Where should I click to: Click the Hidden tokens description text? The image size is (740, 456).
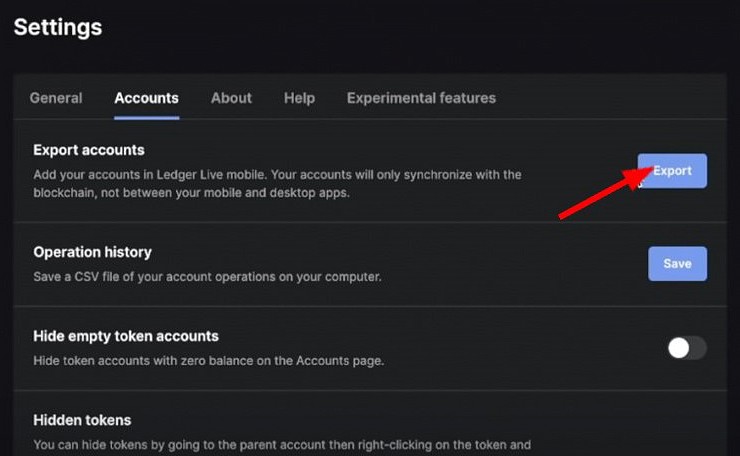pyautogui.click(x=282, y=444)
